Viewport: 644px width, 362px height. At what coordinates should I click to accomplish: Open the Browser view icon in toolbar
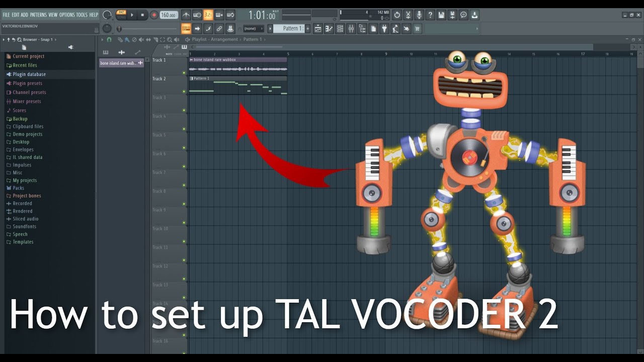tap(362, 29)
